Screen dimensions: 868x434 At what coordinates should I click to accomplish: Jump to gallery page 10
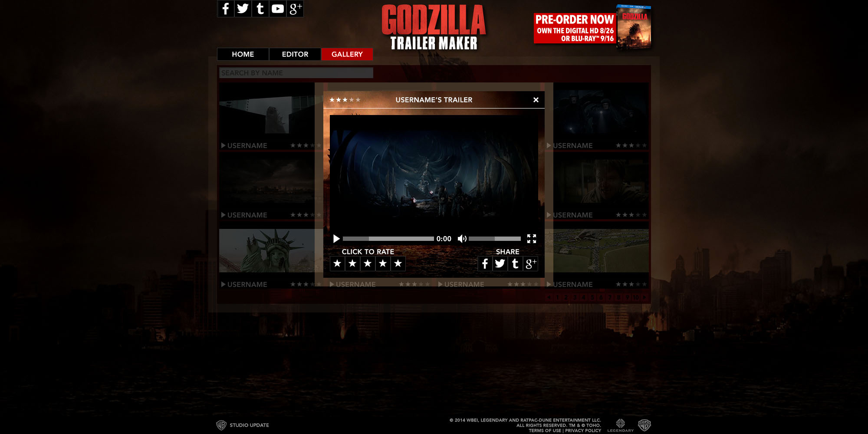(636, 297)
